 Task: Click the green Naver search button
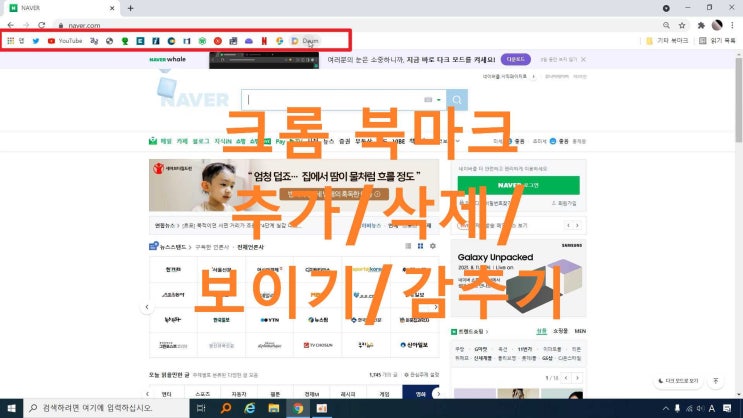(457, 100)
